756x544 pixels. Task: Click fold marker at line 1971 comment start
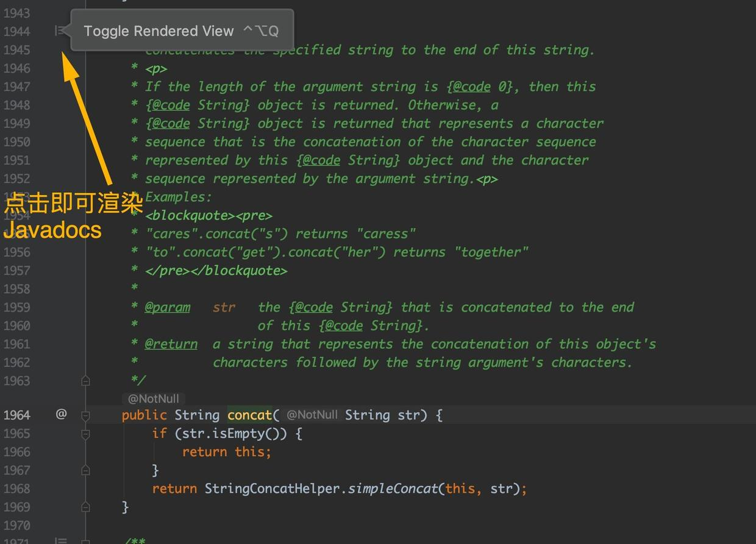click(85, 541)
